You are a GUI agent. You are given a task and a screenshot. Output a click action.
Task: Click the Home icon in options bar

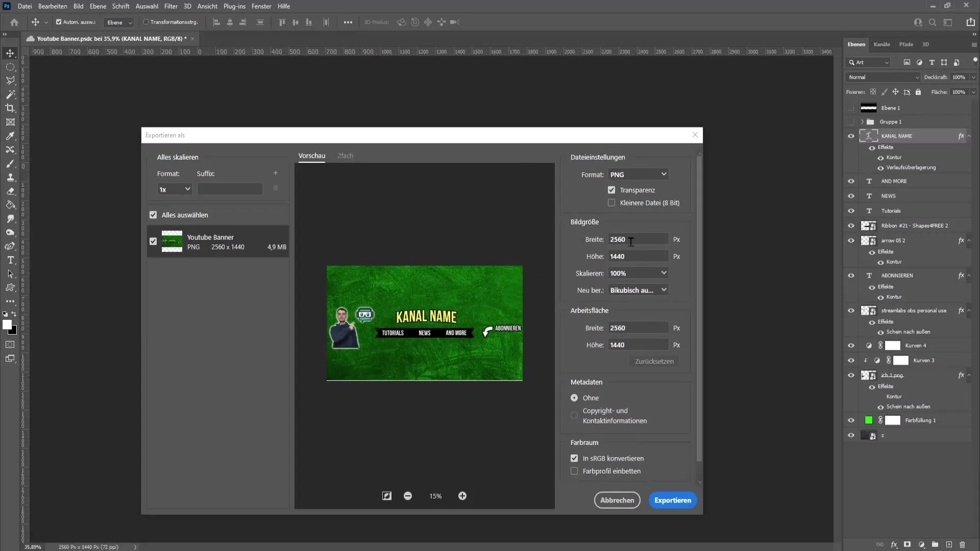tap(14, 22)
